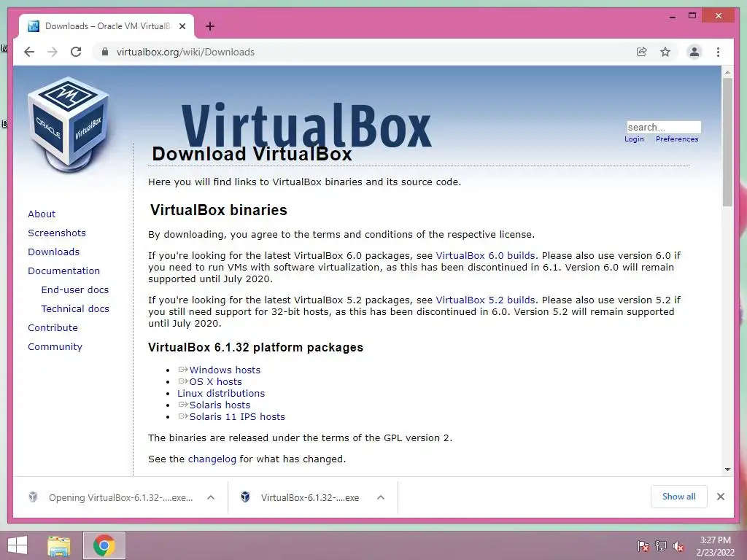Click Show all downloads button
Viewport: 747px width, 560px height.
coord(679,497)
